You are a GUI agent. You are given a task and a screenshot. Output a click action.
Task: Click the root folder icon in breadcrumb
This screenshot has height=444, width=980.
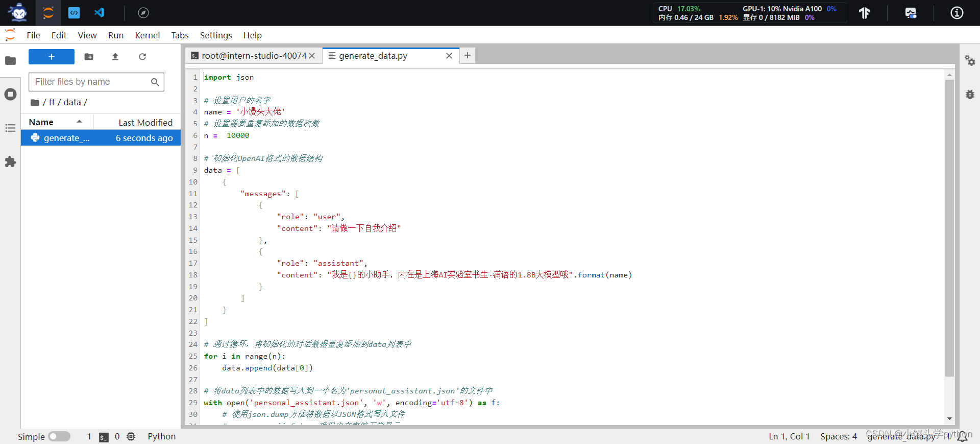35,103
